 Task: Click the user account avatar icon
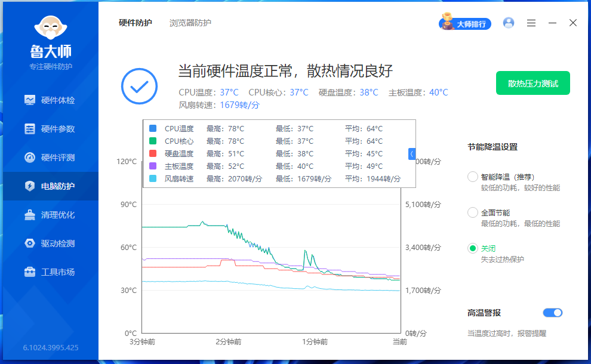(x=509, y=23)
